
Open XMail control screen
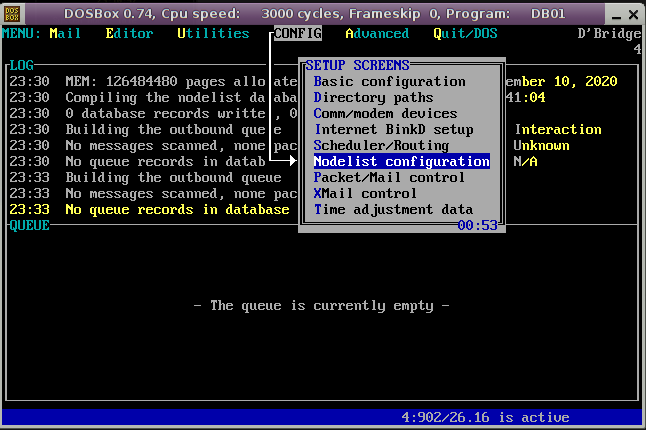pos(365,193)
